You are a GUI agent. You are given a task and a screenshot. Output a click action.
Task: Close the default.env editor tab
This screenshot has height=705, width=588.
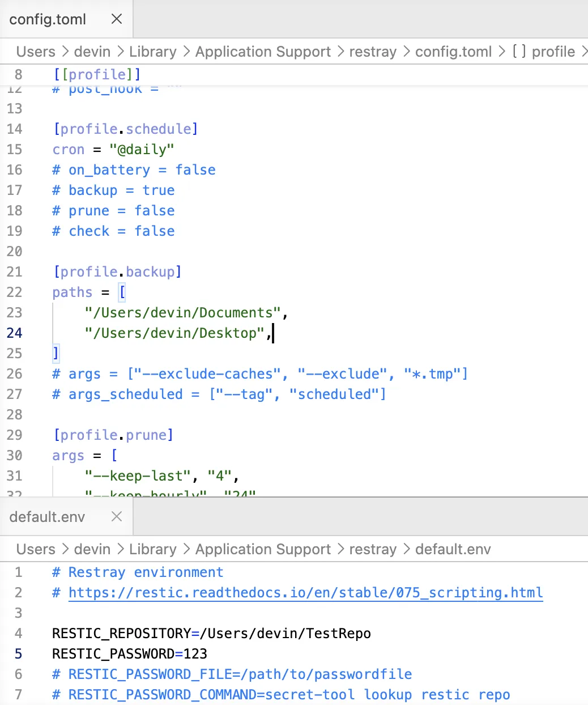pyautogui.click(x=117, y=516)
